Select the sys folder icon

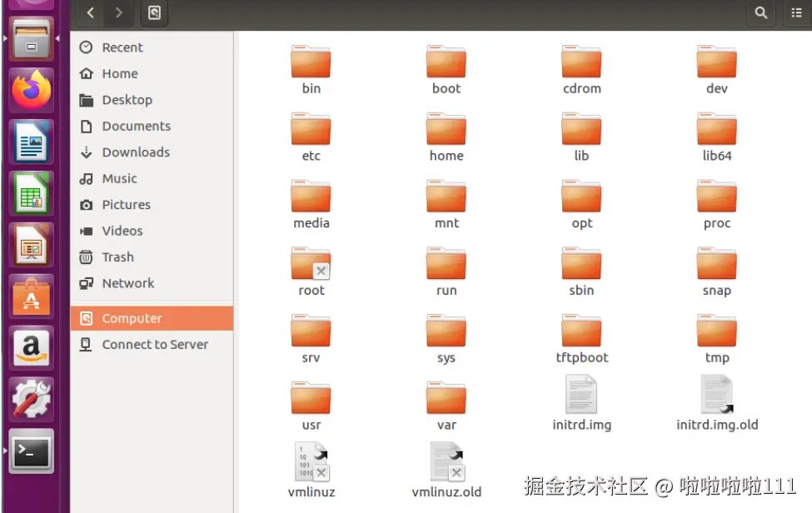(x=446, y=331)
